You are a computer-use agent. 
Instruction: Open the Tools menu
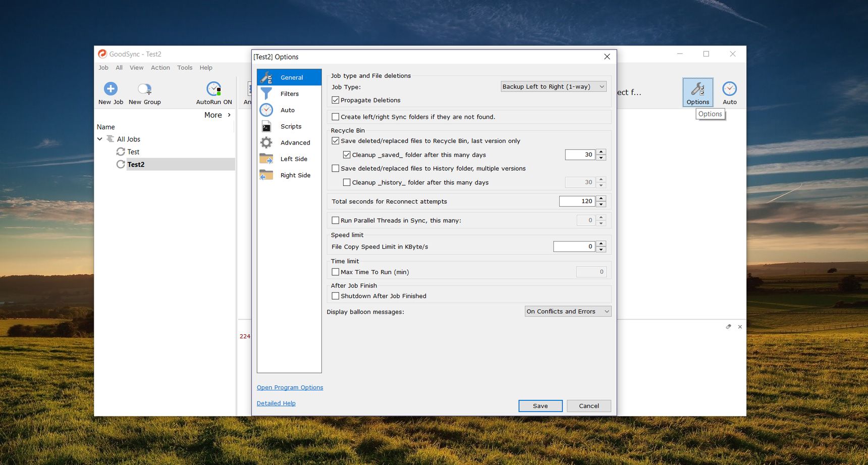pyautogui.click(x=185, y=68)
